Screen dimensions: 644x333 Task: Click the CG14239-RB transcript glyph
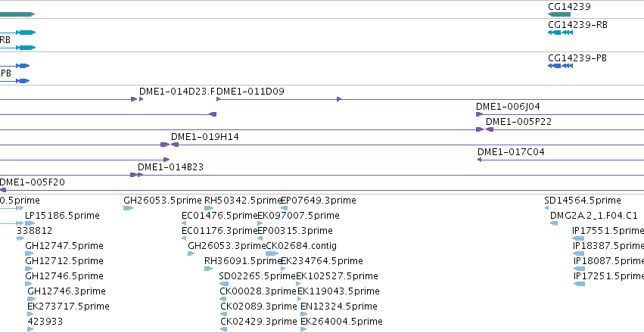(x=560, y=33)
